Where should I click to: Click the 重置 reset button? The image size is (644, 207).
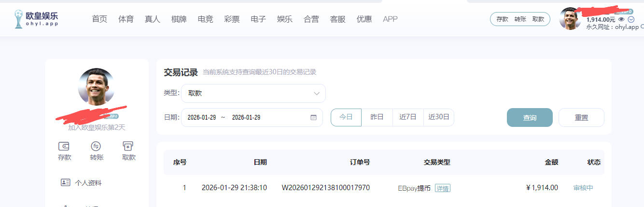coord(581,117)
